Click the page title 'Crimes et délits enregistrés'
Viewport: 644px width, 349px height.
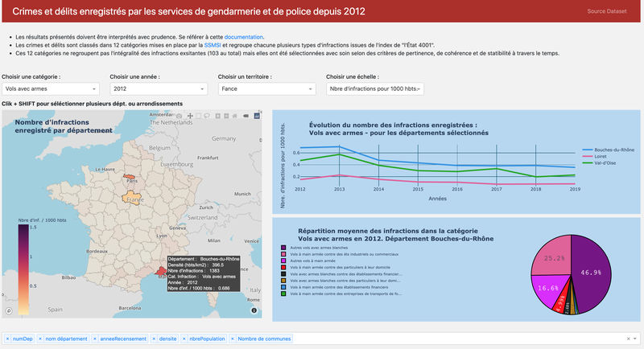(x=188, y=11)
